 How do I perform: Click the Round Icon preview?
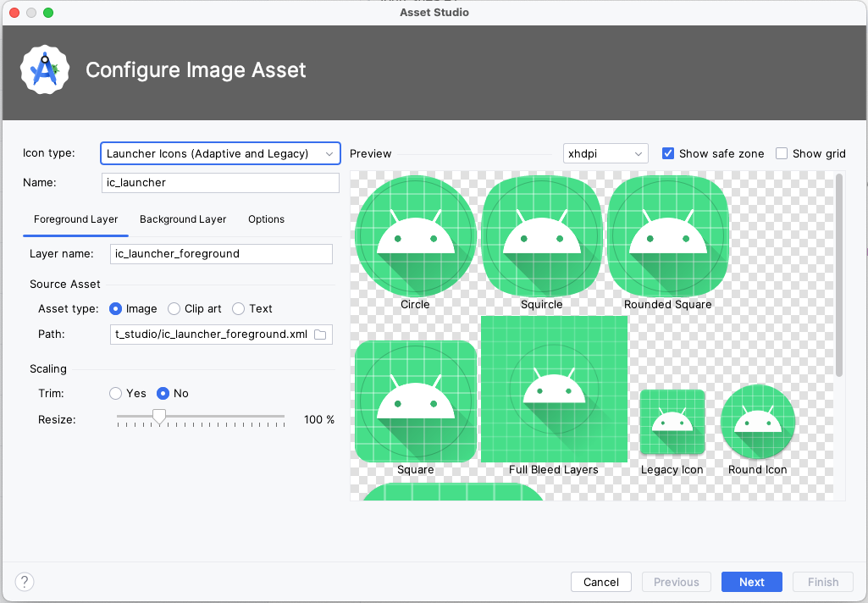tap(758, 422)
